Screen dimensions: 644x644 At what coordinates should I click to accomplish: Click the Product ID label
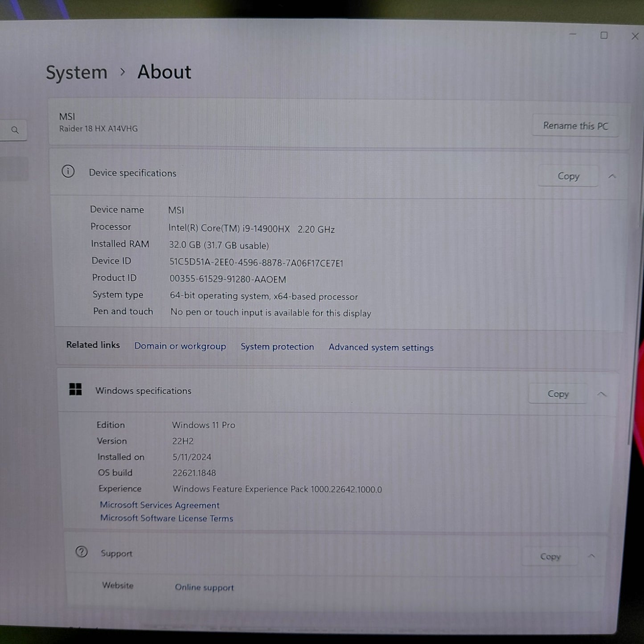tap(114, 278)
